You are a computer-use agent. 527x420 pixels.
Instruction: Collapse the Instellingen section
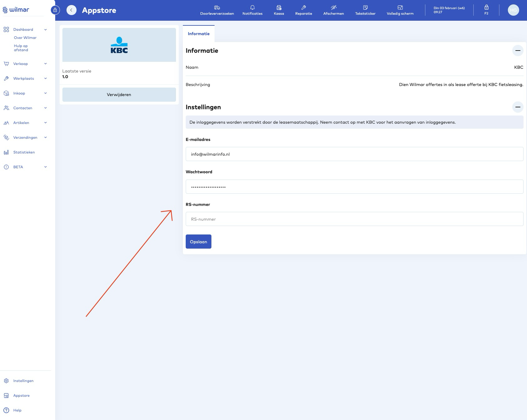point(518,107)
